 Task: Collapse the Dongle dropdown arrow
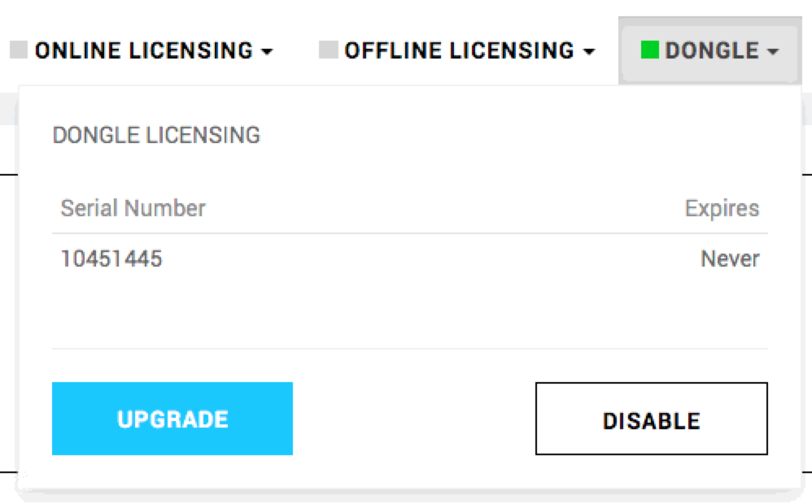click(773, 51)
